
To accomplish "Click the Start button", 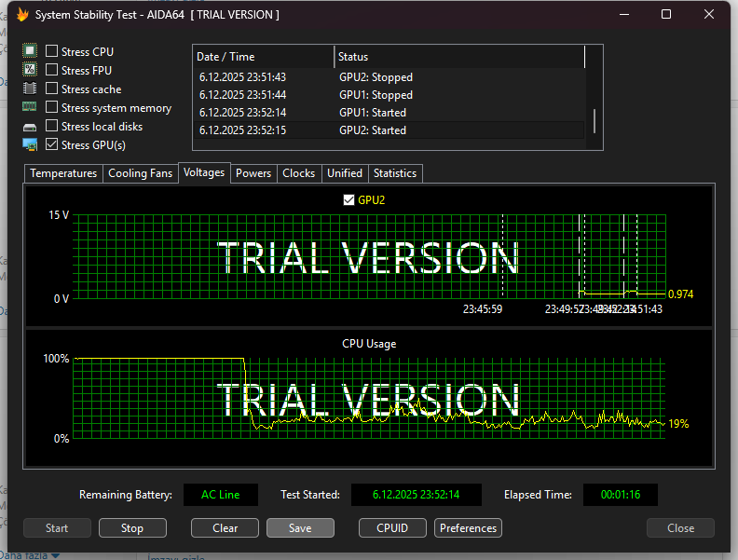I will pos(57,528).
